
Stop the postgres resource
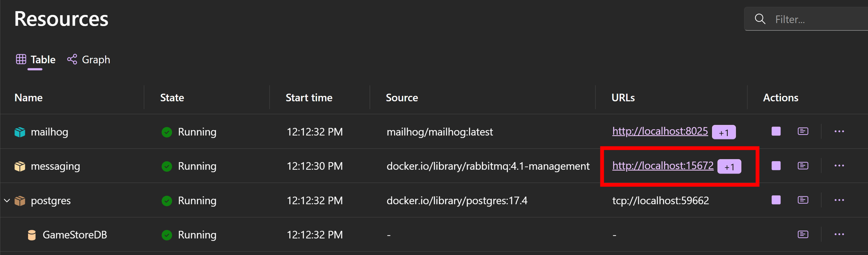click(x=776, y=200)
